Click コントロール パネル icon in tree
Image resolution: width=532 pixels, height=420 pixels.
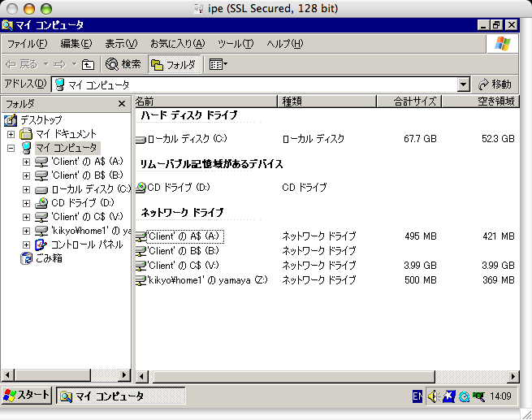pos(41,245)
